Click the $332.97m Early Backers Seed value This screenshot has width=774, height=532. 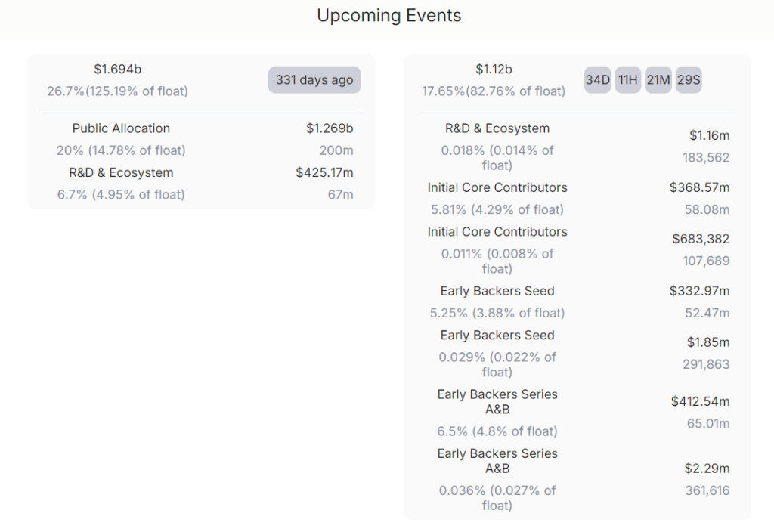tap(699, 291)
